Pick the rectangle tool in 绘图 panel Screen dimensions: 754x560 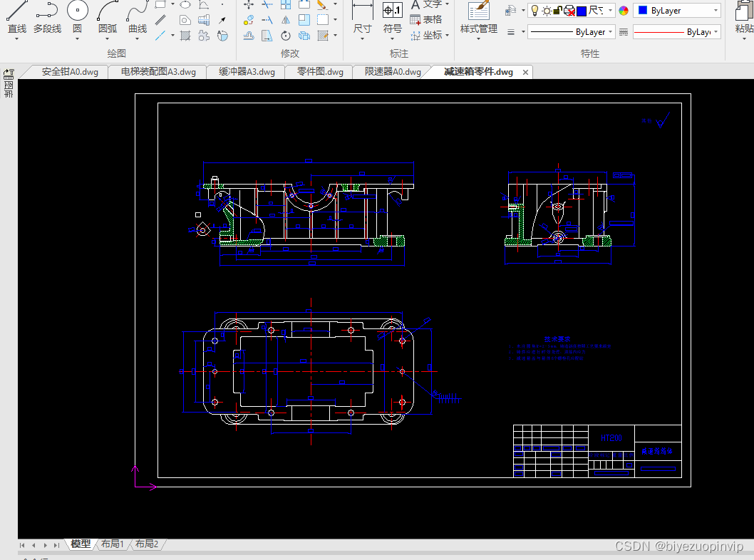coord(160,5)
